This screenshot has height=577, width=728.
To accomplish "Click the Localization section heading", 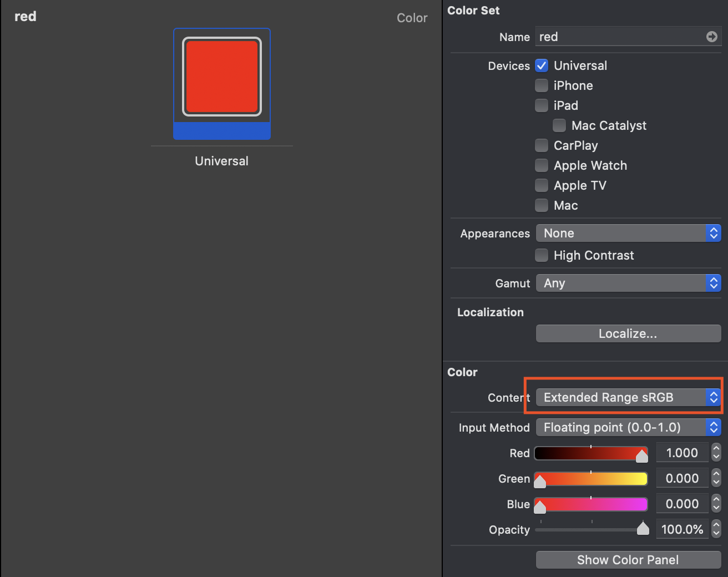I will click(491, 312).
